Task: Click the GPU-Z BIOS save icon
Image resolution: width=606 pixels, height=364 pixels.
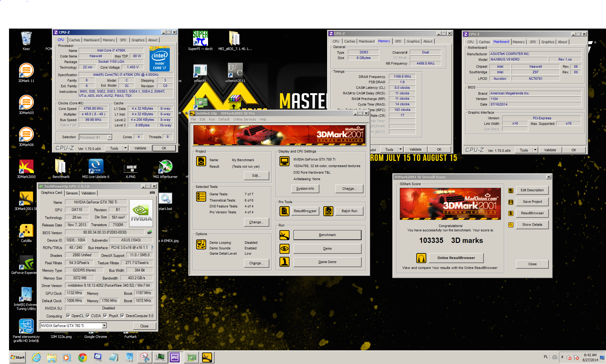Action: click(x=150, y=232)
